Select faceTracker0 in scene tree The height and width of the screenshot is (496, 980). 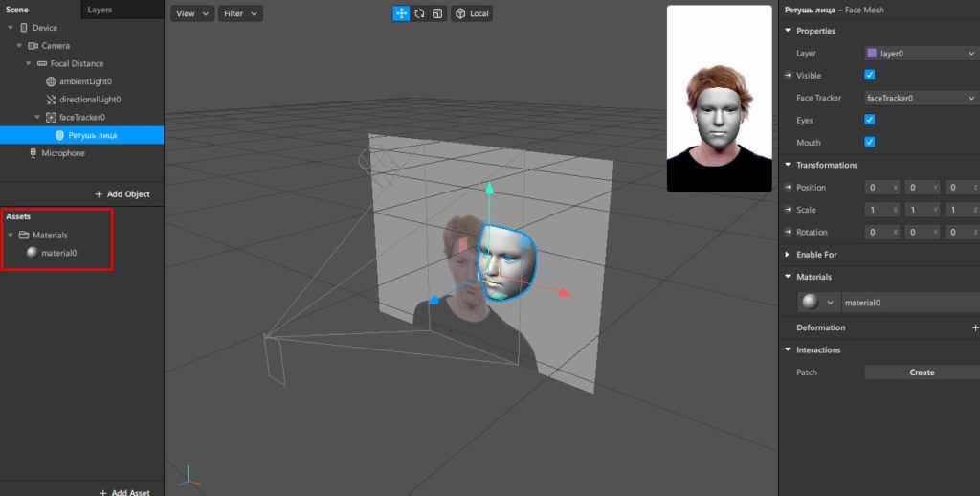[82, 117]
